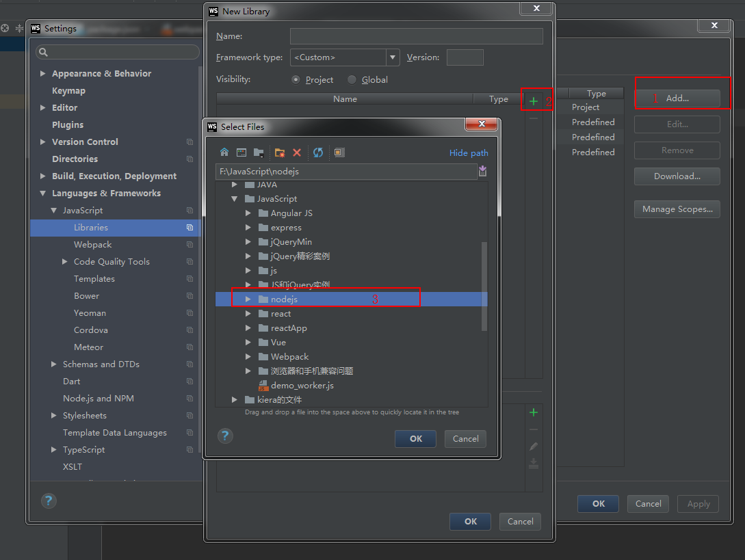Toggle show hidden files and directories icon
745x560 pixels.
tap(339, 152)
